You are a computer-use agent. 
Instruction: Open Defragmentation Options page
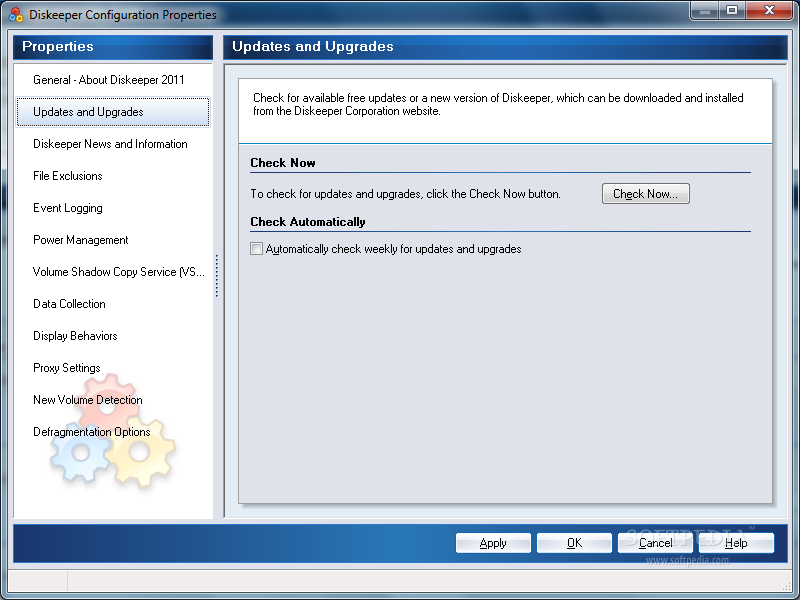point(92,432)
